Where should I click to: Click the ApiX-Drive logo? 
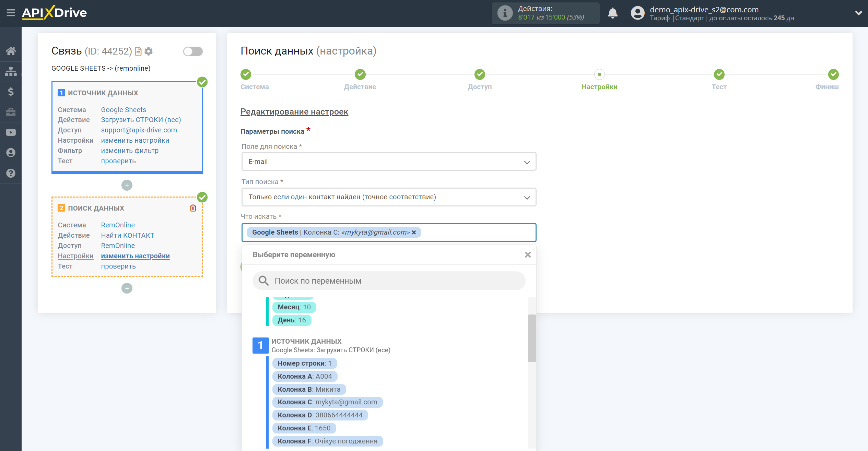click(54, 13)
